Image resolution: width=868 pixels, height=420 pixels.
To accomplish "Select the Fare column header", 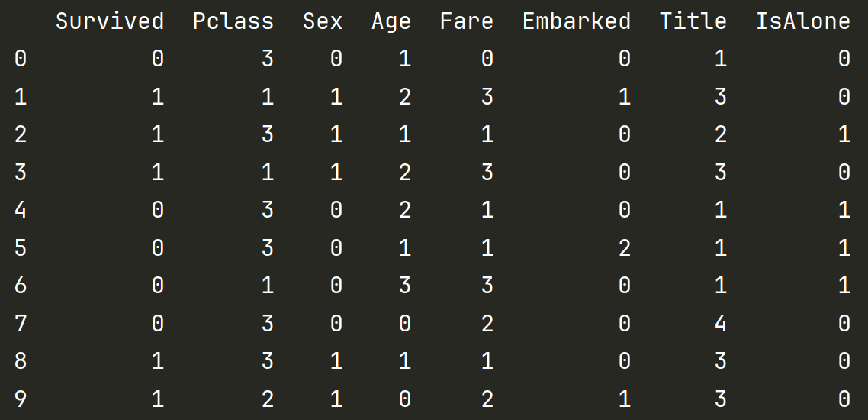I will click(x=466, y=21).
